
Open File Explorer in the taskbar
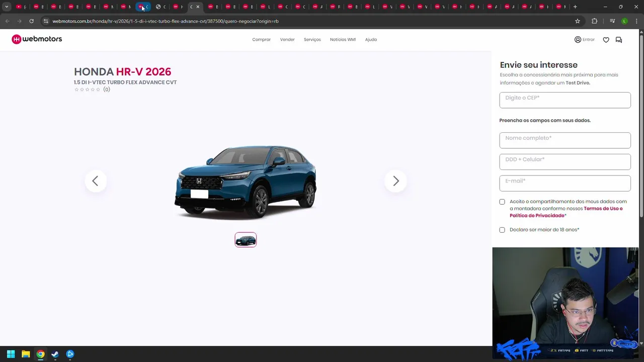(26, 354)
